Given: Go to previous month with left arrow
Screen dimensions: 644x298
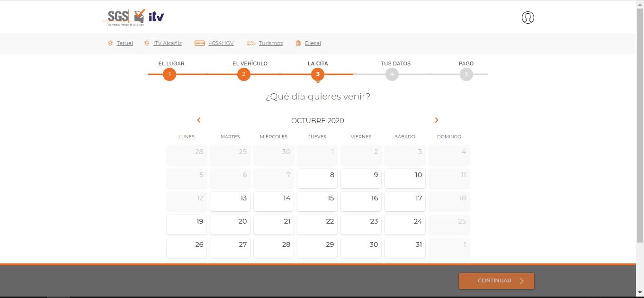Looking at the screenshot, I should click(199, 120).
